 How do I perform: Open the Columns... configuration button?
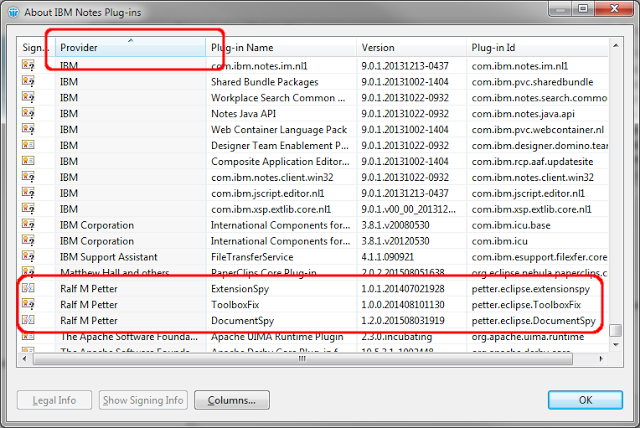click(231, 400)
